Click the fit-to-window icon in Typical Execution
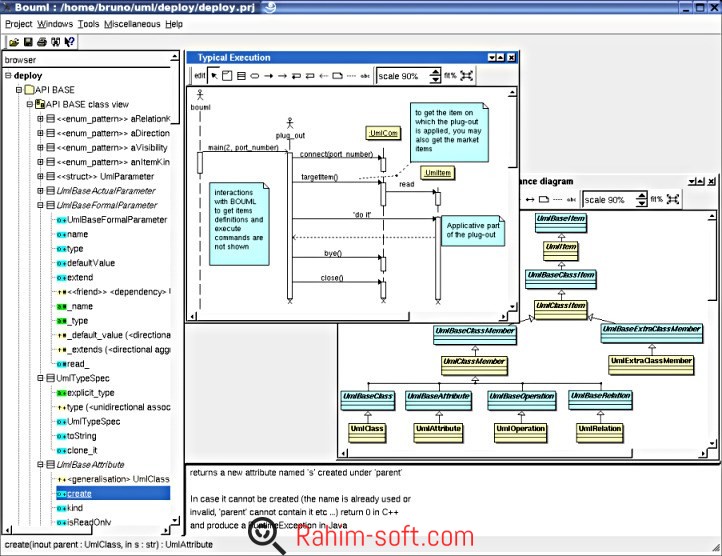 (x=466, y=76)
